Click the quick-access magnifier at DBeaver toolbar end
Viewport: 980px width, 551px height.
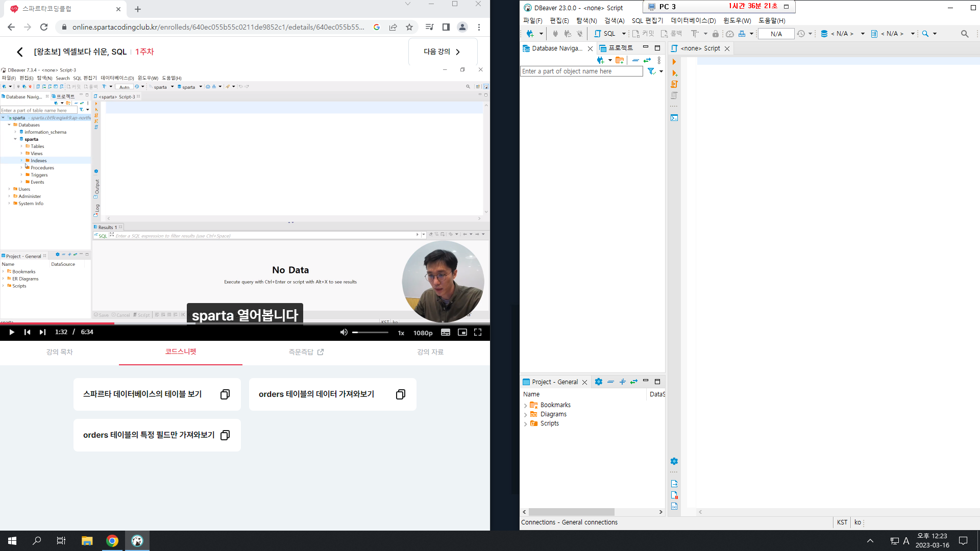pos(965,34)
